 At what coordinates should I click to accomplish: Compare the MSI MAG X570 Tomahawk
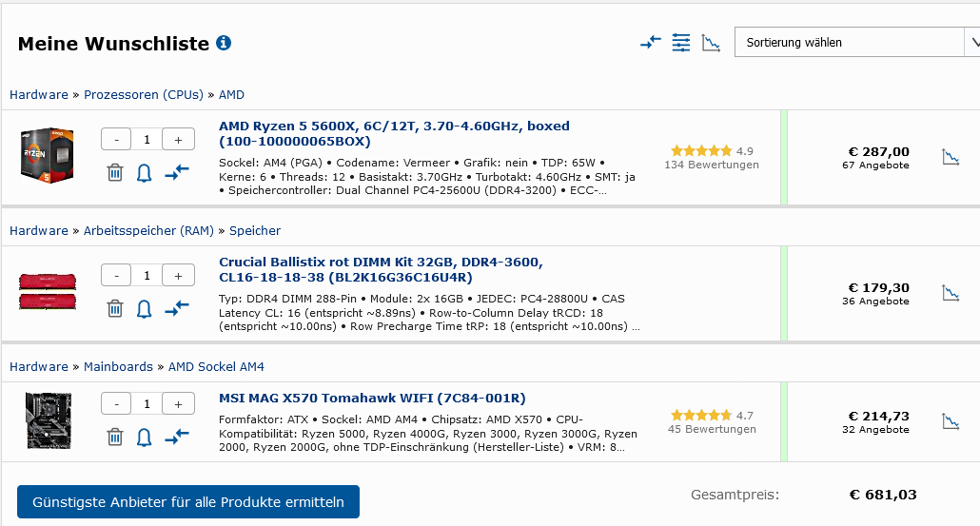click(177, 437)
